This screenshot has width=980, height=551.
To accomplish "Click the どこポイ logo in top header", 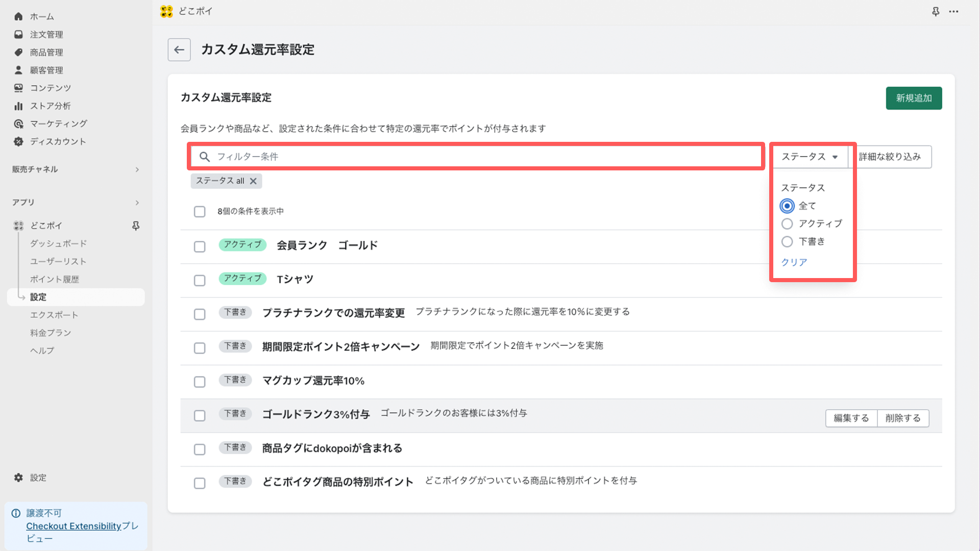I will pos(166,11).
